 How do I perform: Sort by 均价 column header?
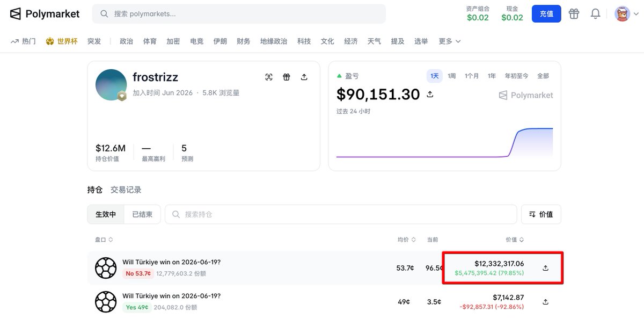click(407, 240)
